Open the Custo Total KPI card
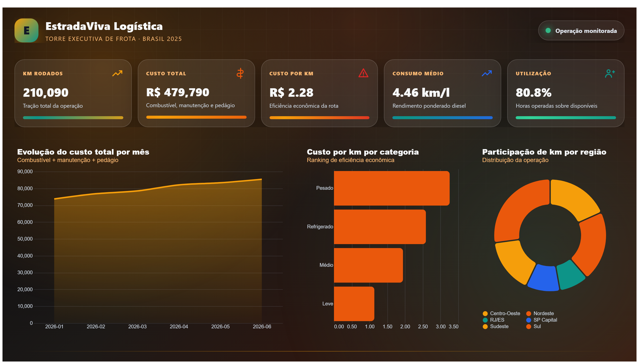The width and height of the screenshot is (639, 364). click(196, 93)
